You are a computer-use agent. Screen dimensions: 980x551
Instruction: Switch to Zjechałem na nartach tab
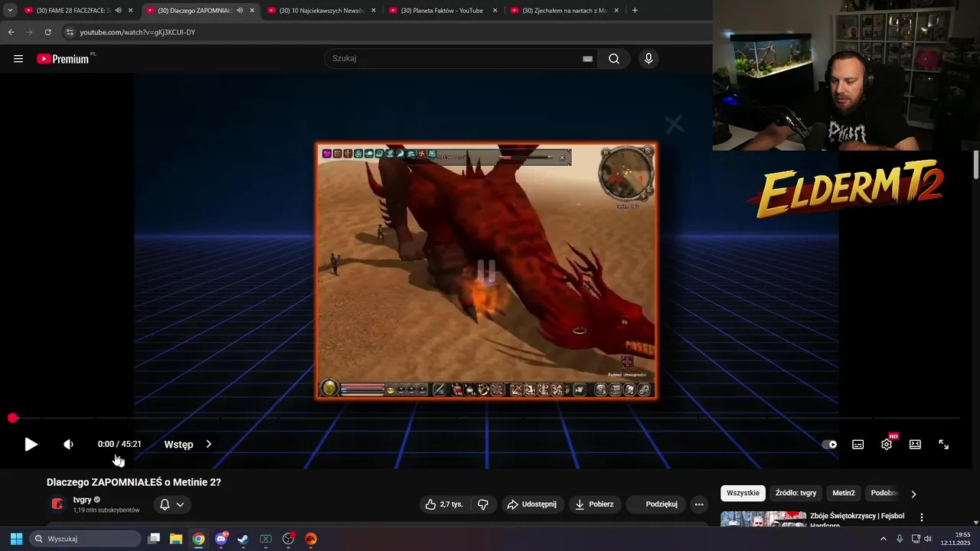point(564,11)
